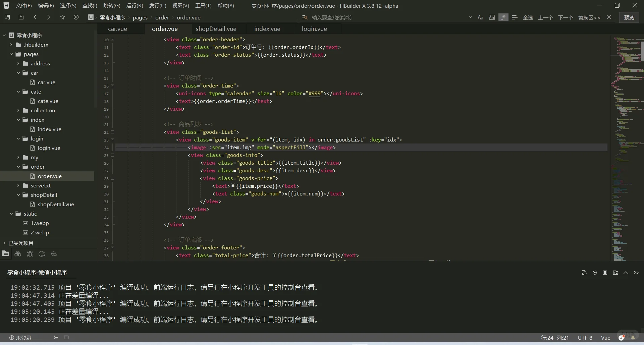
Task: Collapse the 零食小程序 project root
Action: click(4, 35)
